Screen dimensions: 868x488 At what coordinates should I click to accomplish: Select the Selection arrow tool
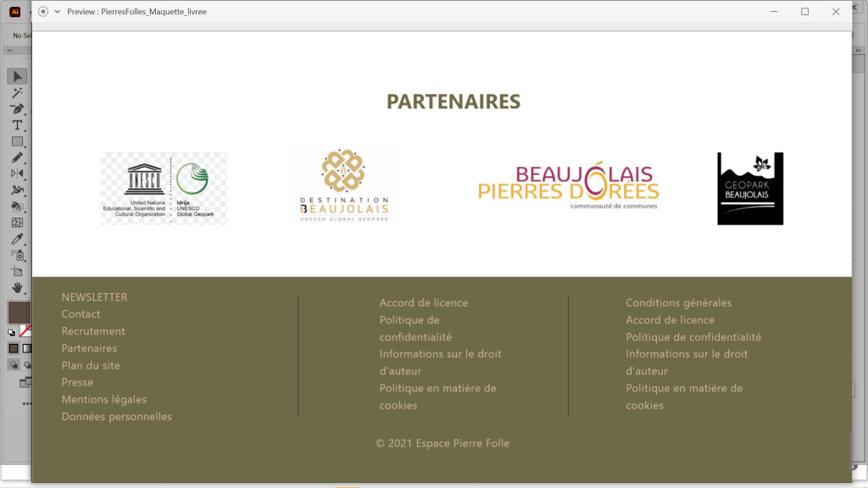[x=17, y=76]
